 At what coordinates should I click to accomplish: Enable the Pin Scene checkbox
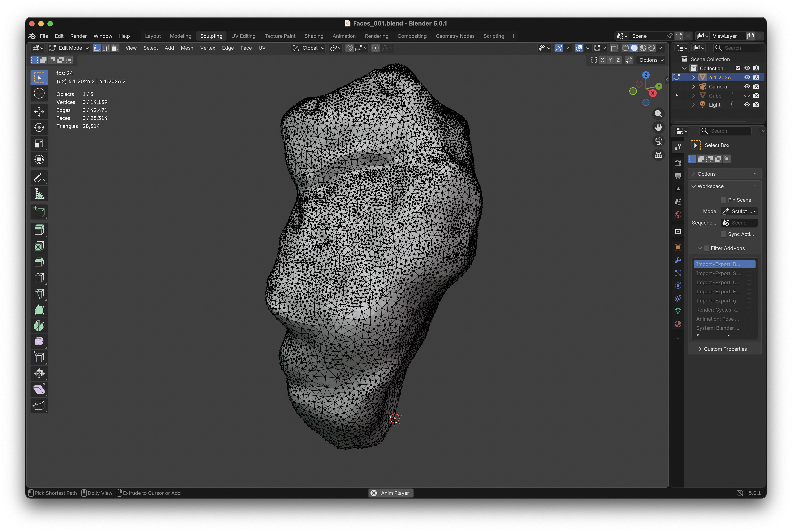coord(723,200)
